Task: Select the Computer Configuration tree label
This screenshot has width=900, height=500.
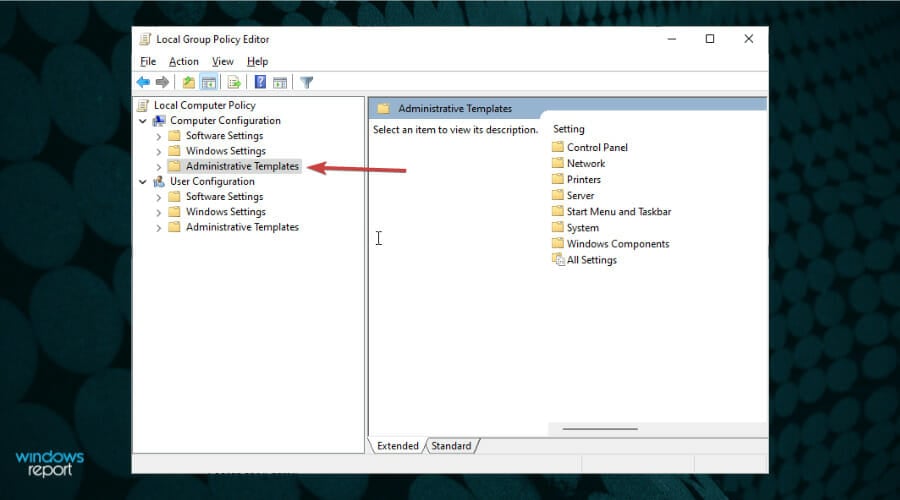Action: 226,121
